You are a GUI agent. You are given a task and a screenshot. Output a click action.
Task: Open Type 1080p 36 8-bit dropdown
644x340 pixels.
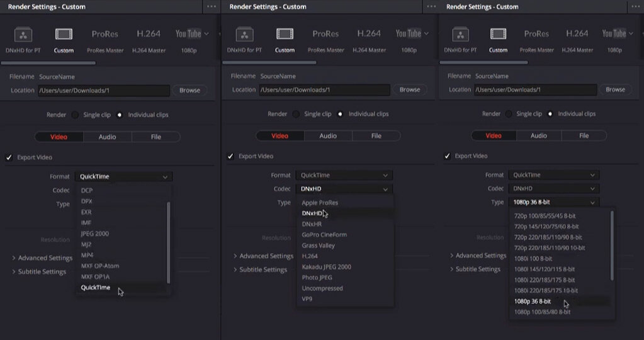553,202
